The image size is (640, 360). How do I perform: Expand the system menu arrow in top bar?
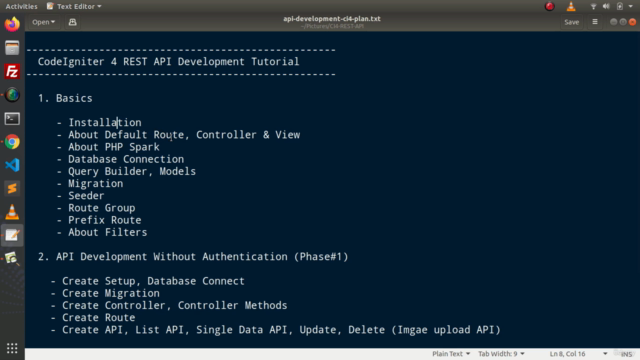(631, 7)
